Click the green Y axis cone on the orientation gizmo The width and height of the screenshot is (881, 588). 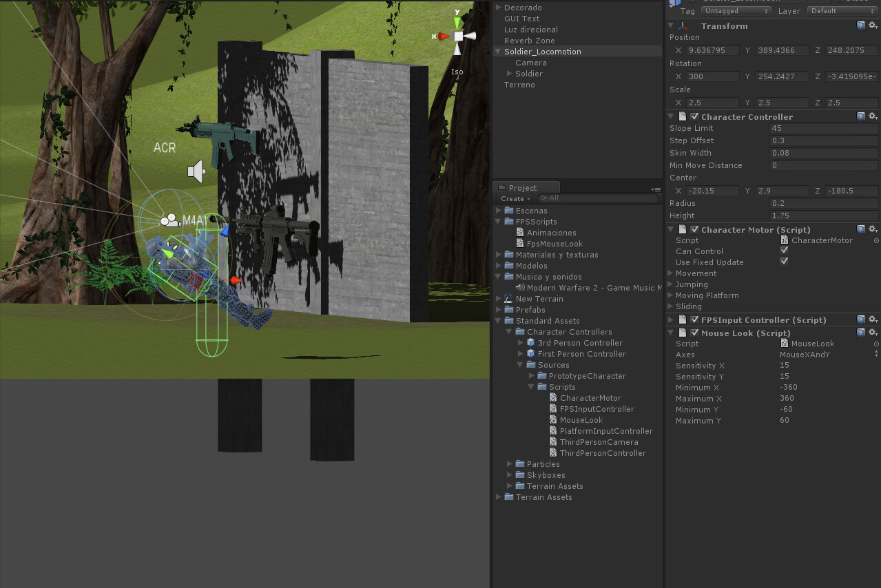(457, 21)
